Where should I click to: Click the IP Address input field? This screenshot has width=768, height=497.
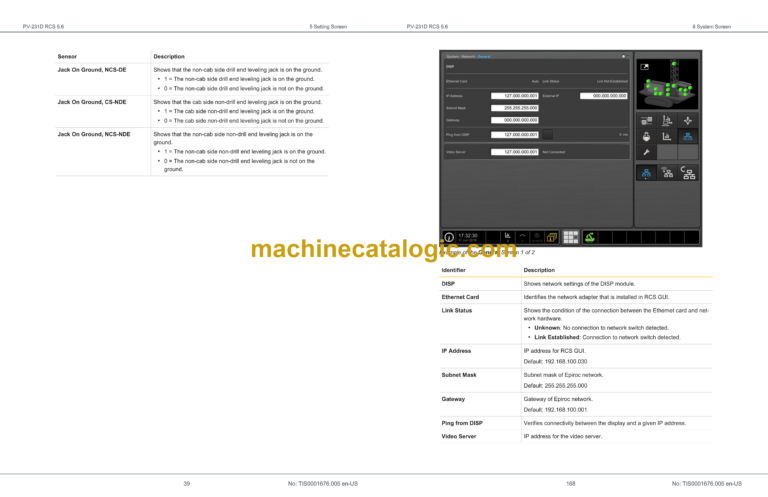tap(514, 96)
